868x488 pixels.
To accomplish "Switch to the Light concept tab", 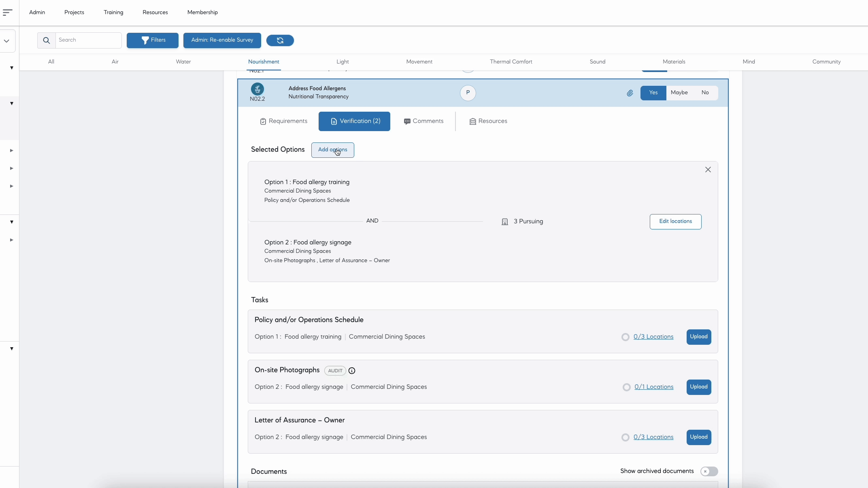I will pyautogui.click(x=343, y=62).
